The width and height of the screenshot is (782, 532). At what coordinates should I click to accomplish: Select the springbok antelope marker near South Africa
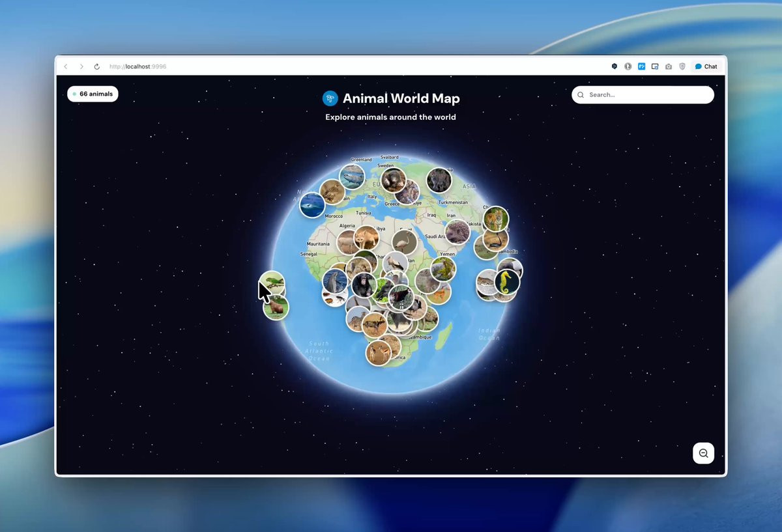[x=379, y=353]
